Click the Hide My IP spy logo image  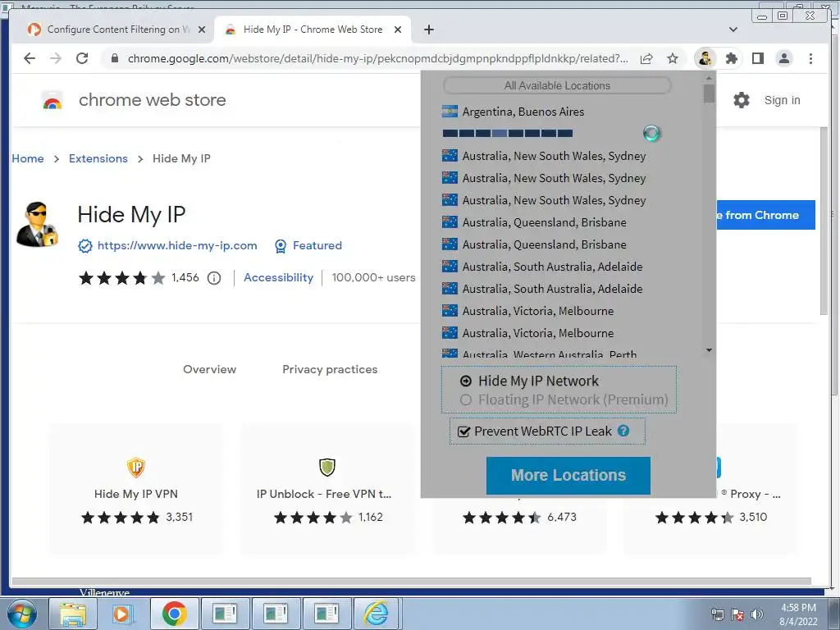tap(37, 224)
